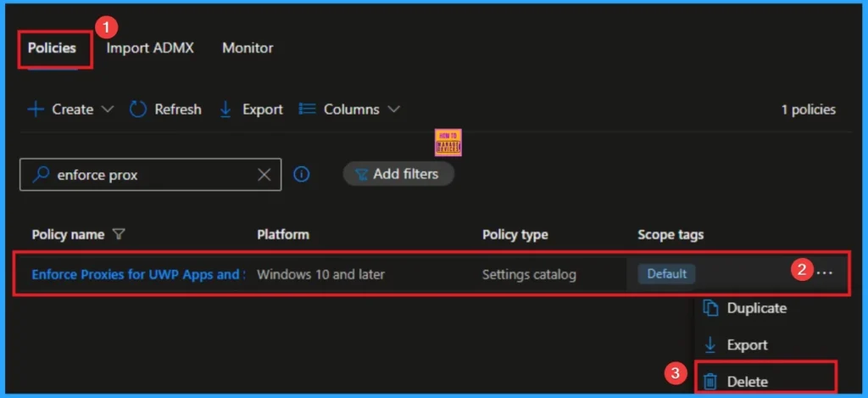Screen dimensions: 868x398
Task: Click the Scope tags column header
Action: 670,234
